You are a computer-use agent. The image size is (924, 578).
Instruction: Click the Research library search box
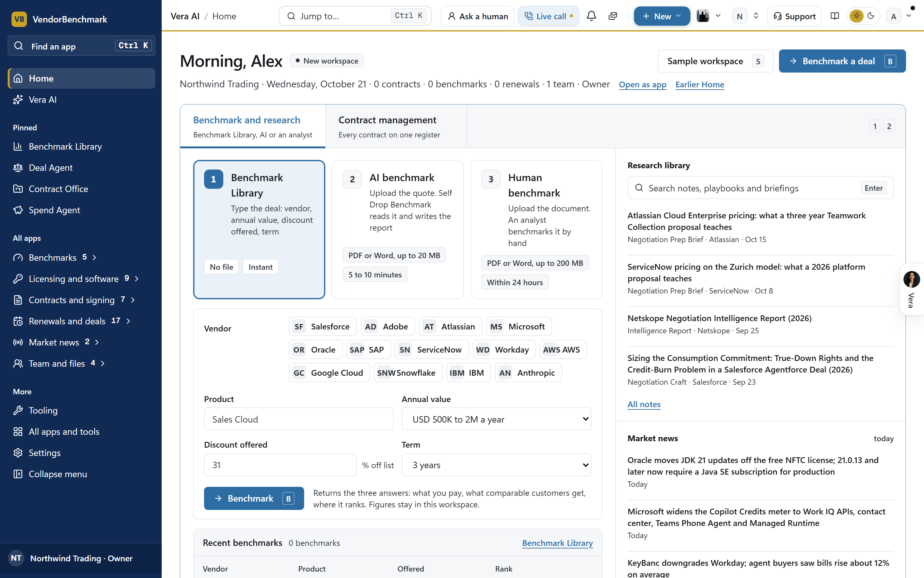[x=760, y=188]
